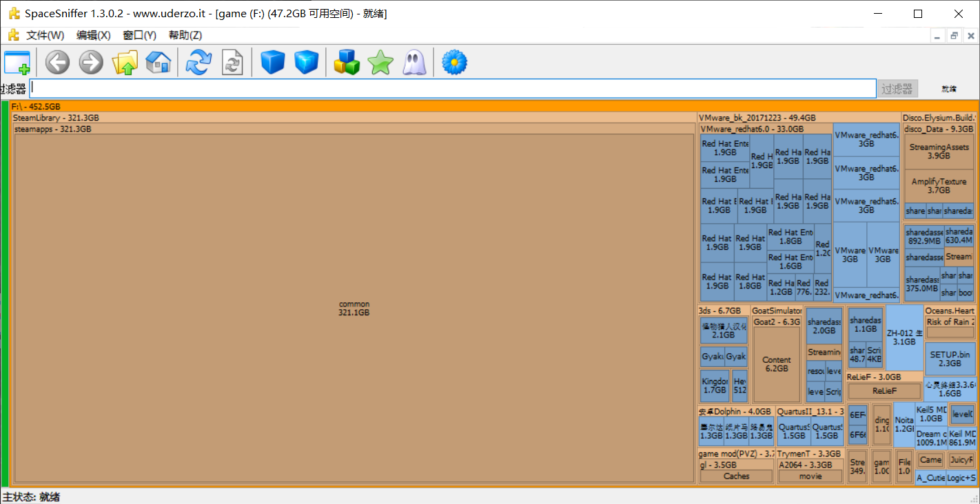The width and height of the screenshot is (980, 504).
Task: Open the 编辑(X) menu
Action: 93,35
